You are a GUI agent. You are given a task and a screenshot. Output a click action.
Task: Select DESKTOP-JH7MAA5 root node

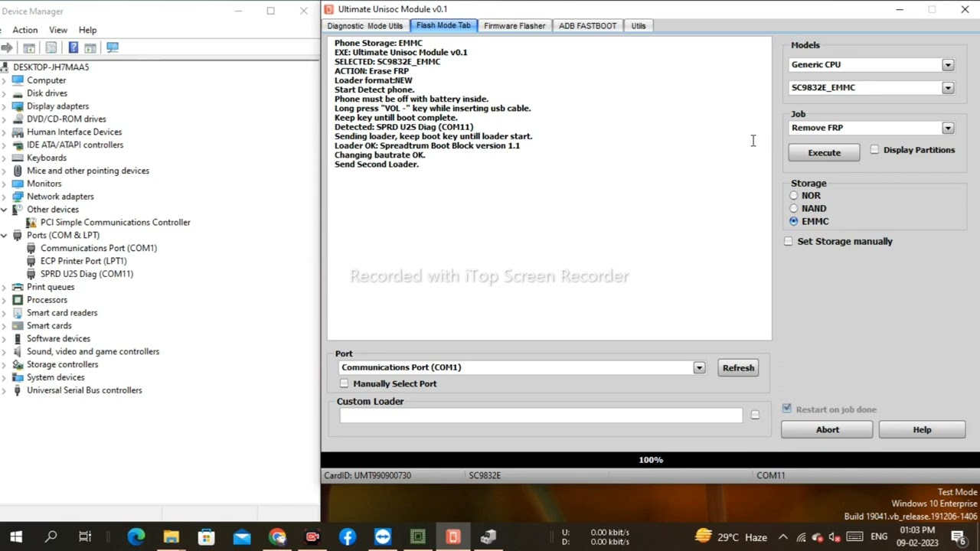pos(51,67)
